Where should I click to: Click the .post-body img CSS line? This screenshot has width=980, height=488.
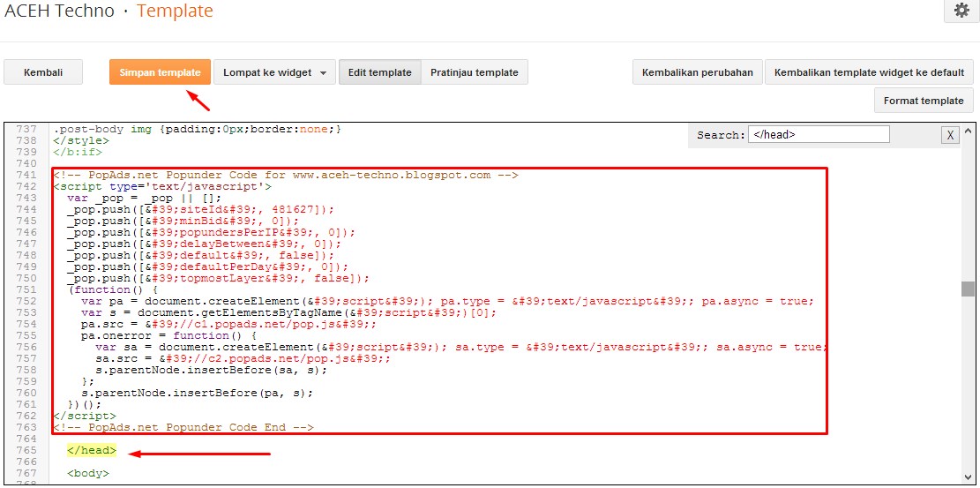click(198, 130)
